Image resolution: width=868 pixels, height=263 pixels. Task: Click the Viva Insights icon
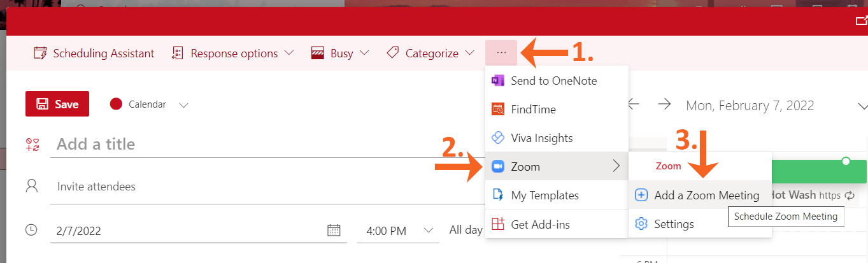[498, 138]
